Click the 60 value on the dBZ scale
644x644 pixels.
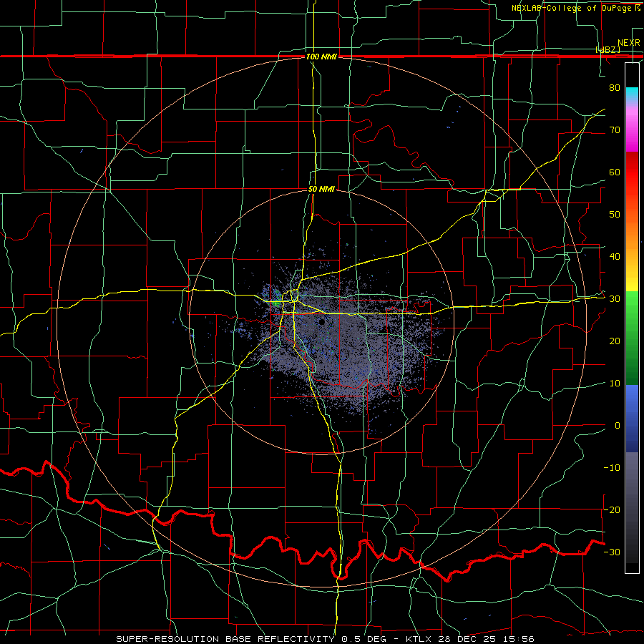point(615,172)
